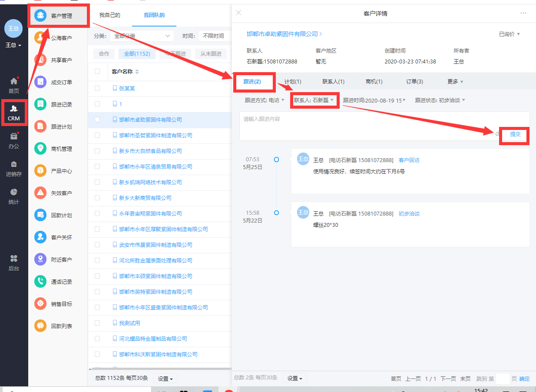Open the 联系人 石新磊 dropdown

click(x=314, y=100)
